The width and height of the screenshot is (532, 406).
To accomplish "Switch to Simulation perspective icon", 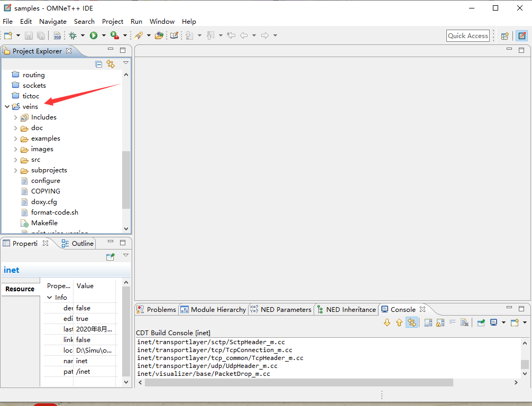I will point(522,35).
